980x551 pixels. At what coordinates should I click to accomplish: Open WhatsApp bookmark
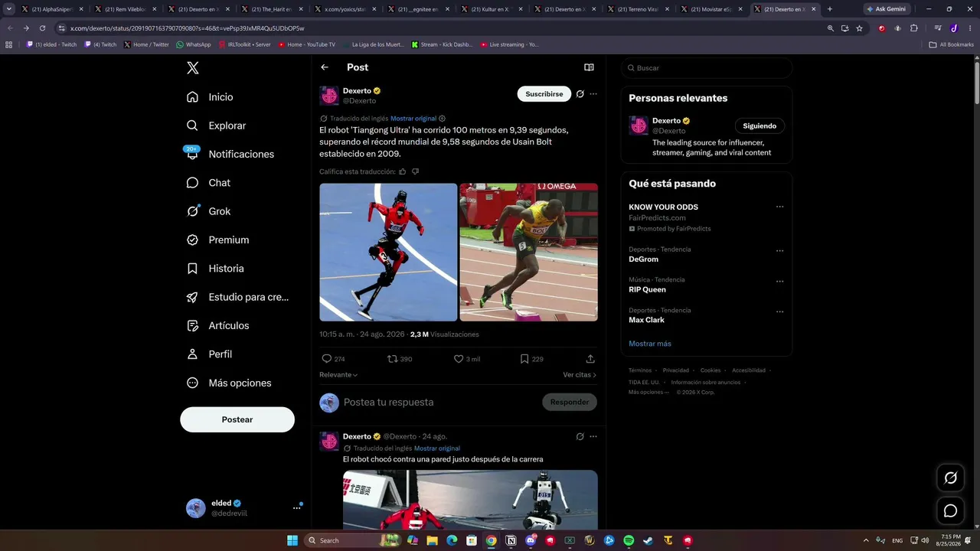194,44
